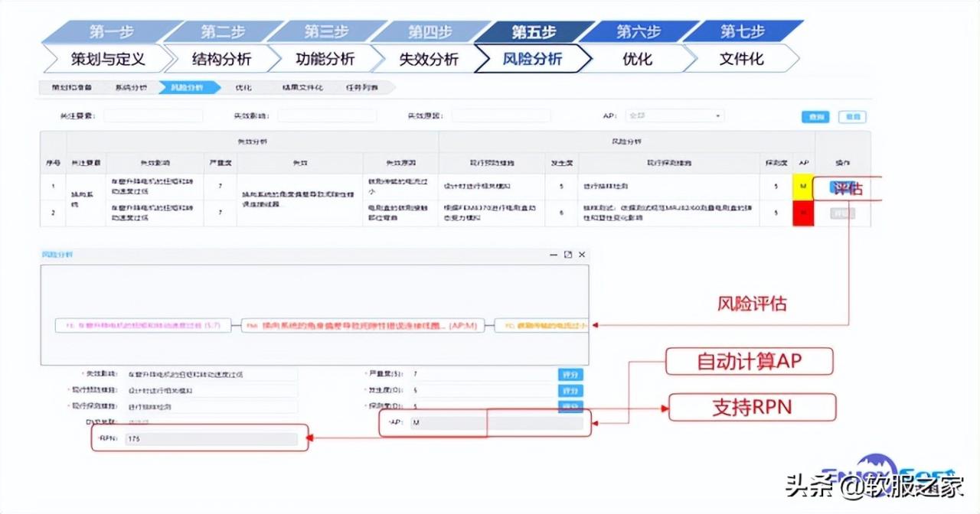Click the 重置 reset button
The height and width of the screenshot is (514, 980).
pyautogui.click(x=852, y=115)
